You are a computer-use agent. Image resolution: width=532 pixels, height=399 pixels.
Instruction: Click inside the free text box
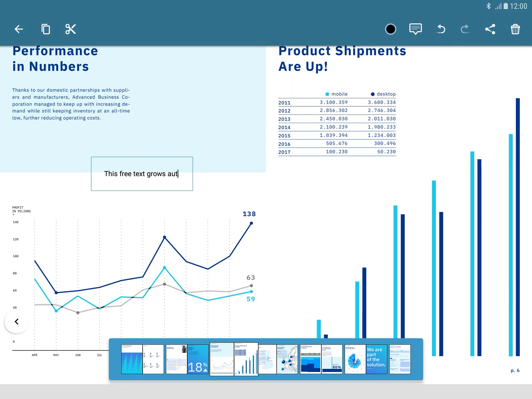pyautogui.click(x=142, y=174)
